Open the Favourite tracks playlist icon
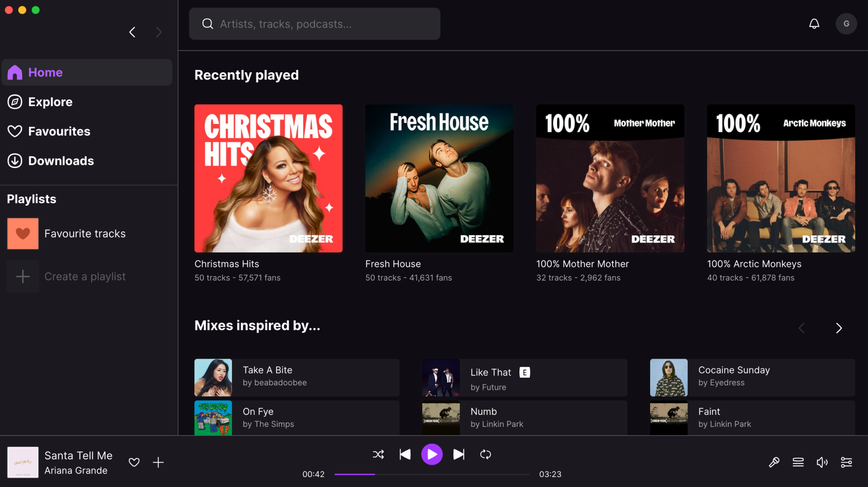 click(23, 234)
